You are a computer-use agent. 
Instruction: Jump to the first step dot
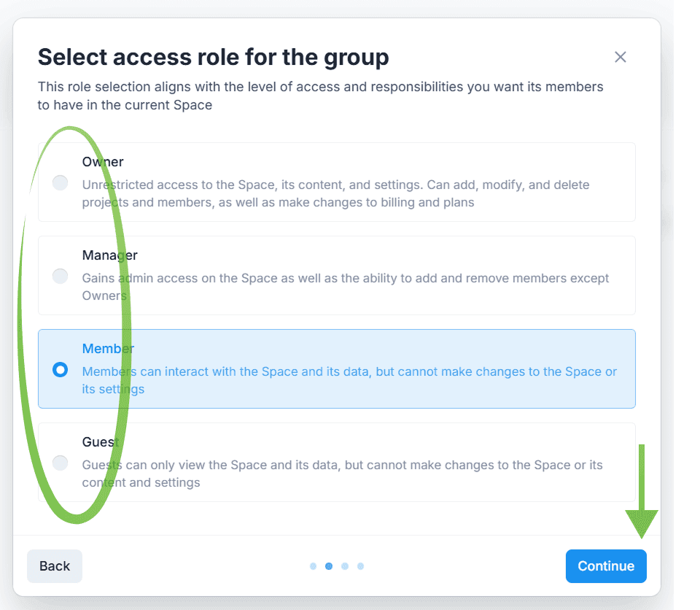(x=313, y=566)
